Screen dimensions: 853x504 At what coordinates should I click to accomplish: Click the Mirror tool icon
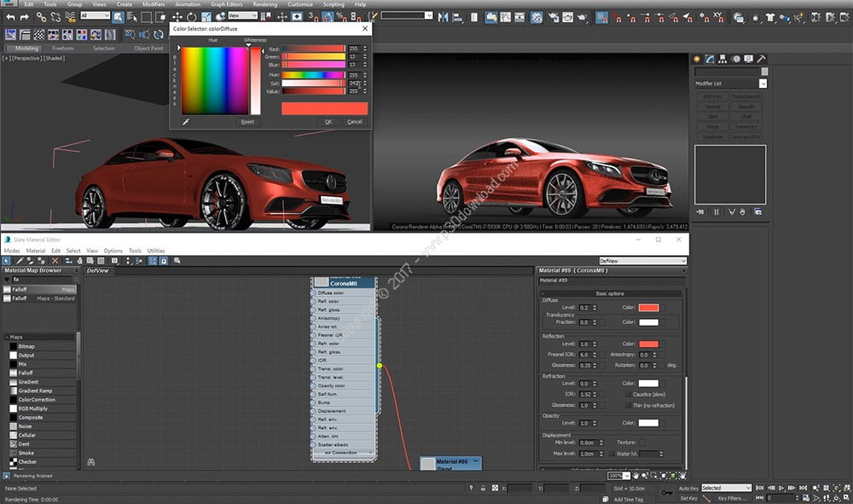tap(444, 17)
